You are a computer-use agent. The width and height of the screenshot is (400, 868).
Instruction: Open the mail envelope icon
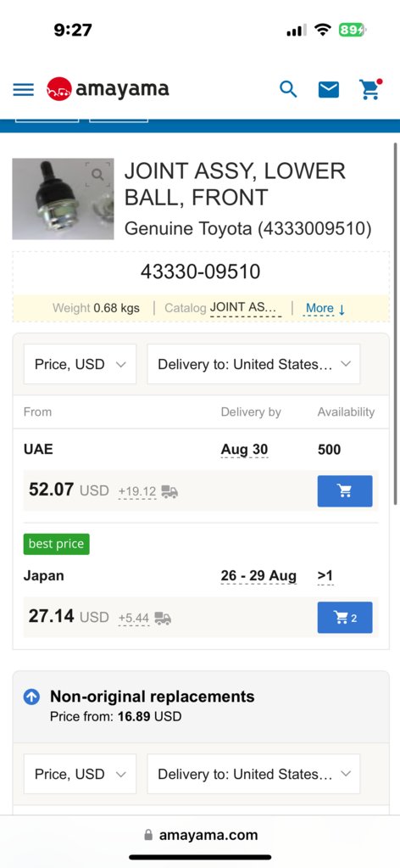coord(329,89)
